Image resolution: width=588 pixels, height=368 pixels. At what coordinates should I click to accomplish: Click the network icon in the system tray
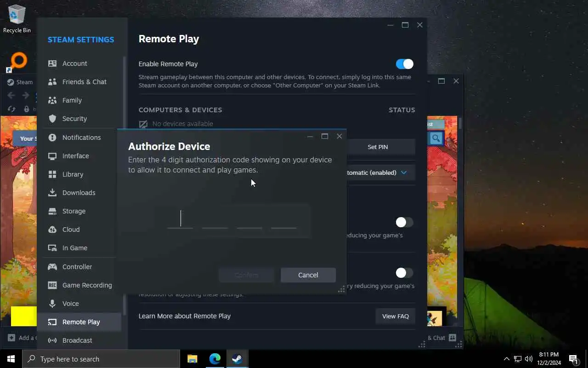click(x=518, y=359)
